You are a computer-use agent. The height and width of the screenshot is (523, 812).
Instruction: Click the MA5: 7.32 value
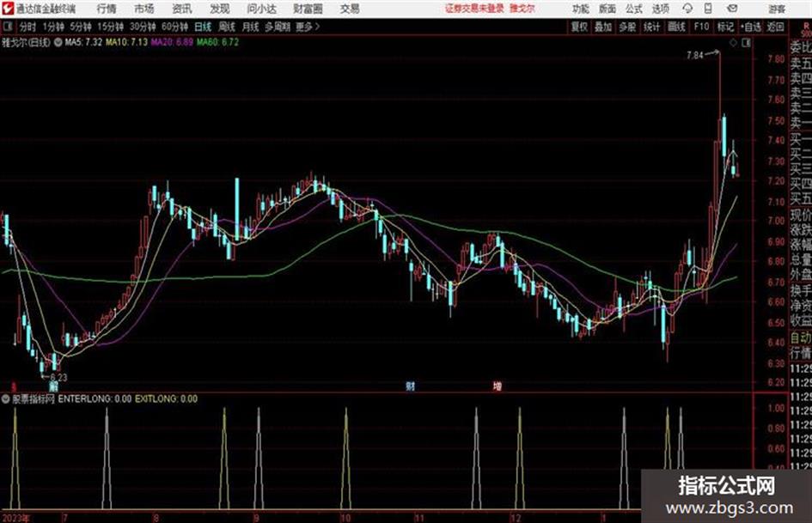pos(83,42)
